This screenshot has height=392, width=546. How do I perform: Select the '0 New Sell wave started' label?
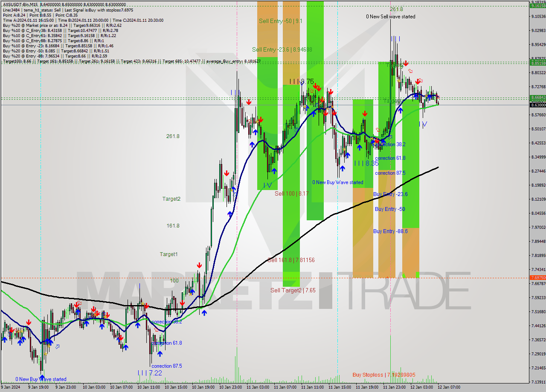390,17
